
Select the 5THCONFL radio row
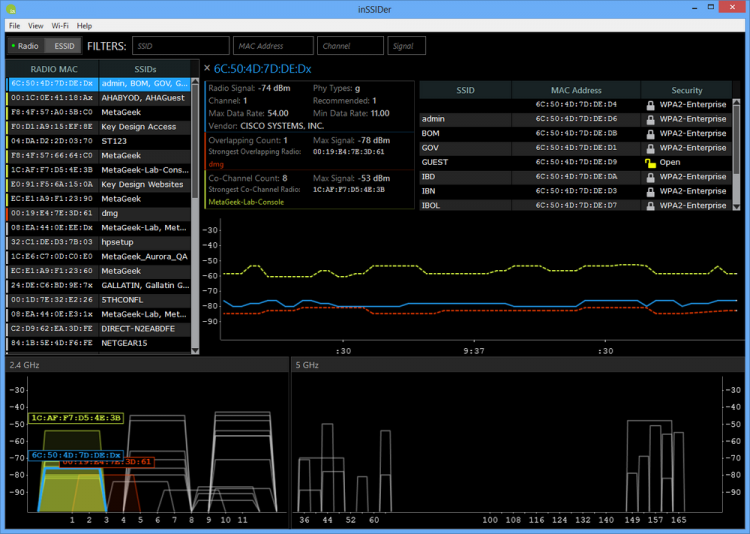click(98, 300)
